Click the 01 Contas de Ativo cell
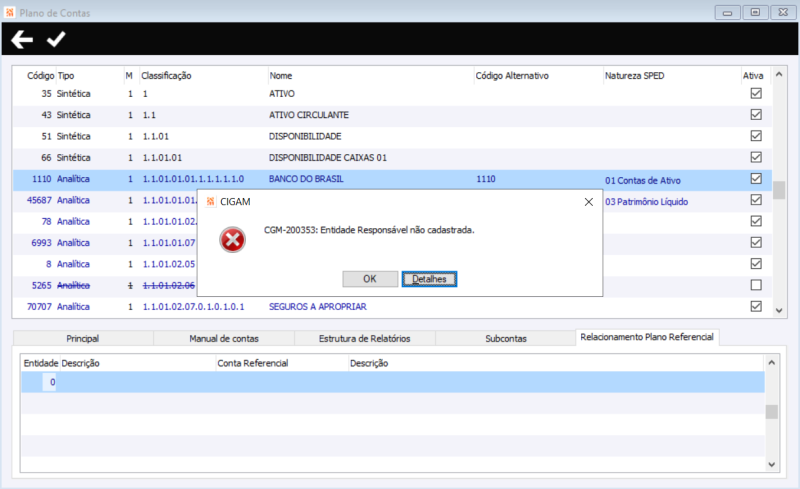This screenshot has width=800, height=489. click(x=643, y=180)
